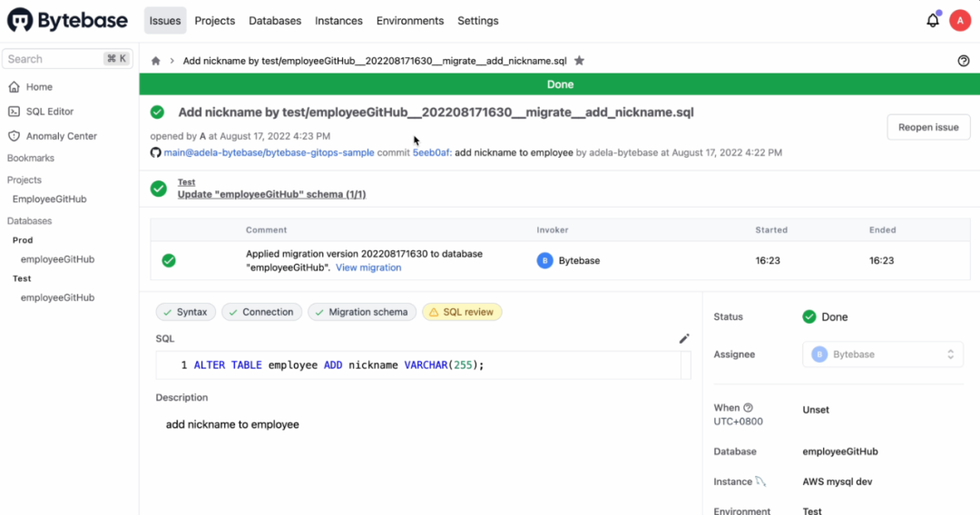This screenshot has width=980, height=515.
Task: Click the notification bell icon
Action: click(x=932, y=20)
